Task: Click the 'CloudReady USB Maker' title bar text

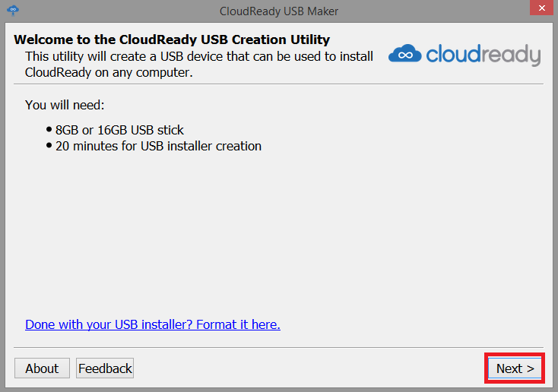Action: pyautogui.click(x=278, y=11)
